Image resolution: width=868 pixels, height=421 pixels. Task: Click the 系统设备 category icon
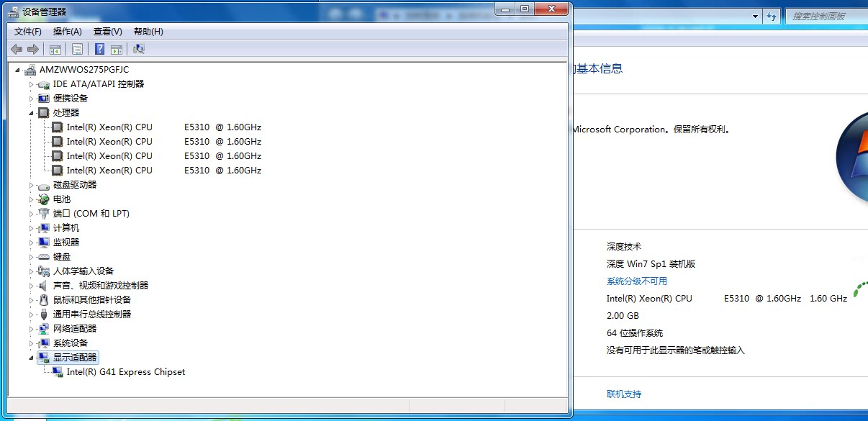[x=44, y=343]
